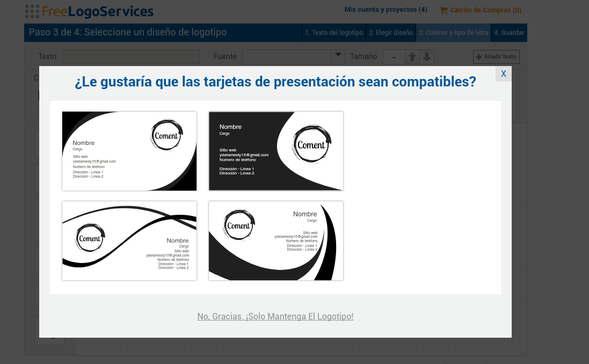Go to step 4. Guardar
This screenshot has height=364, width=589.
(x=509, y=33)
